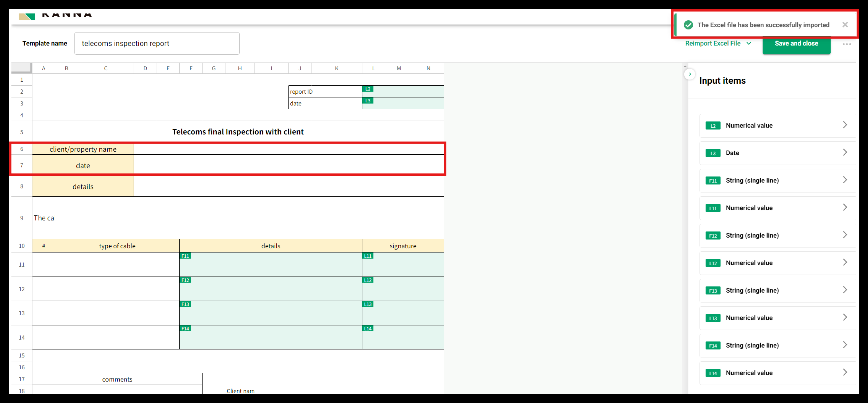Edit the Template name text field
This screenshot has width=868, height=403.
point(157,43)
